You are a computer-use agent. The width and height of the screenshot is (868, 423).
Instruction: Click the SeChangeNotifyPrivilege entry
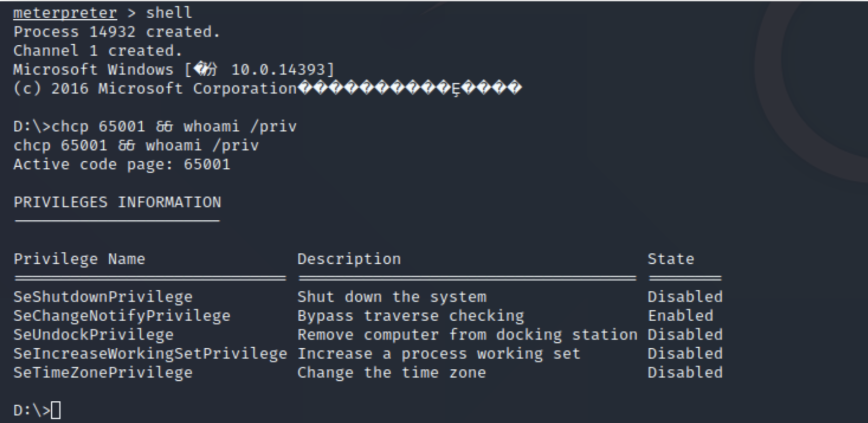[x=122, y=316]
